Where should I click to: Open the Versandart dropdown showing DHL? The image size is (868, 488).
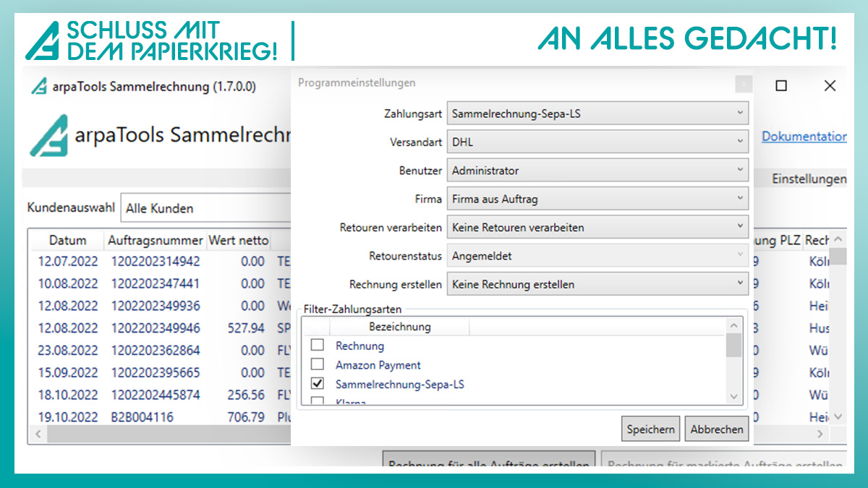pyautogui.click(x=597, y=142)
